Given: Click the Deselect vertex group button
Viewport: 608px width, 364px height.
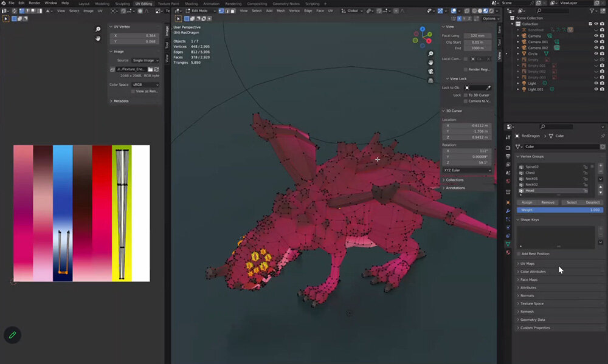Looking at the screenshot, I should (592, 202).
